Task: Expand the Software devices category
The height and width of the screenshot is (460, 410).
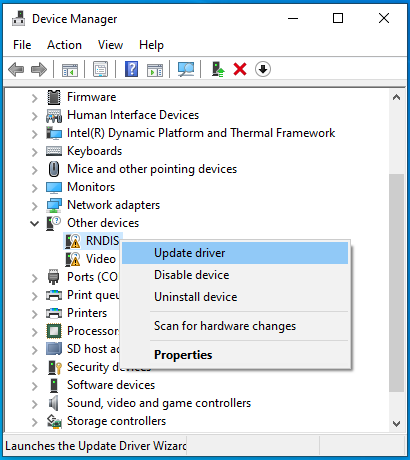Action: [x=34, y=386]
